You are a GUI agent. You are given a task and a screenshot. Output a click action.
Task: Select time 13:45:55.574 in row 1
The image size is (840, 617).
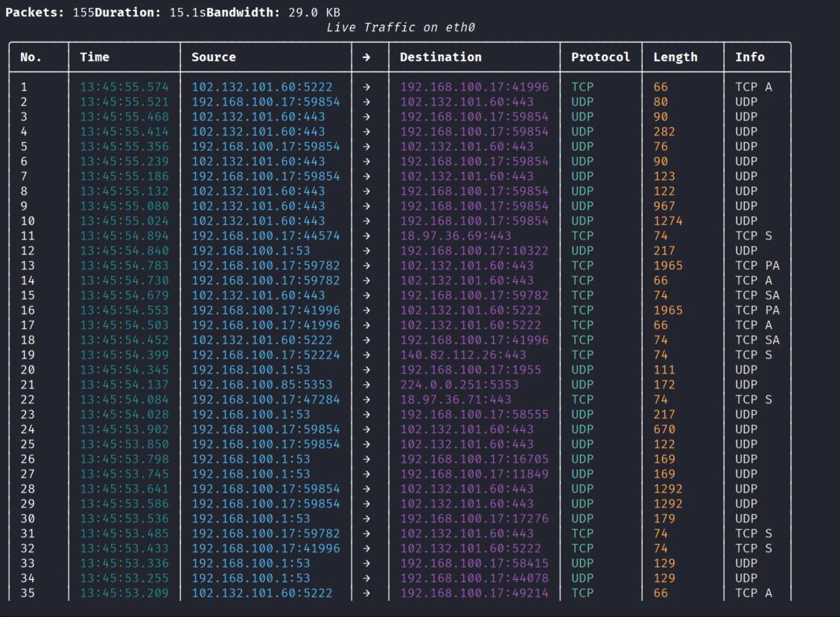(x=124, y=87)
